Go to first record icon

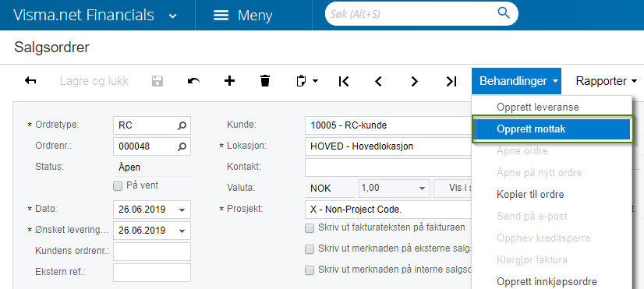(x=343, y=81)
